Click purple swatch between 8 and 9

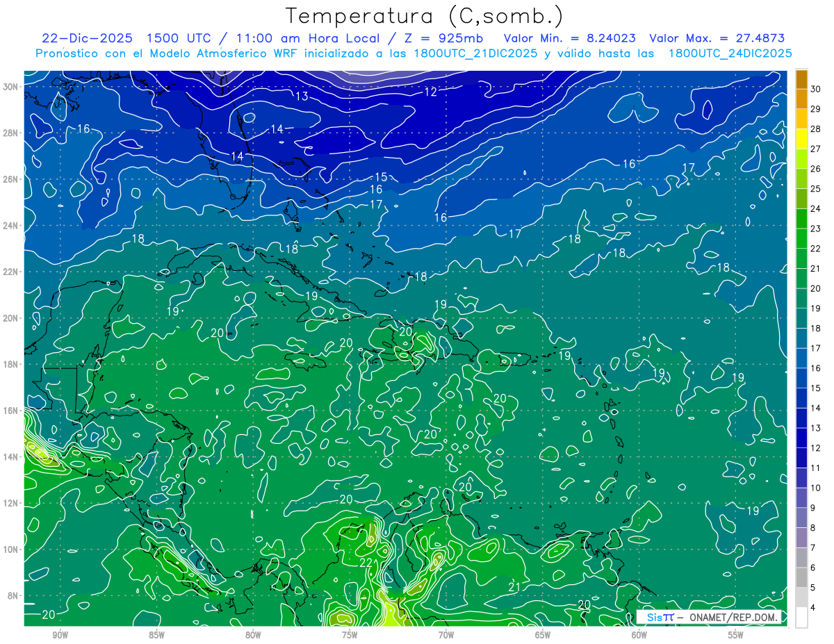click(801, 518)
